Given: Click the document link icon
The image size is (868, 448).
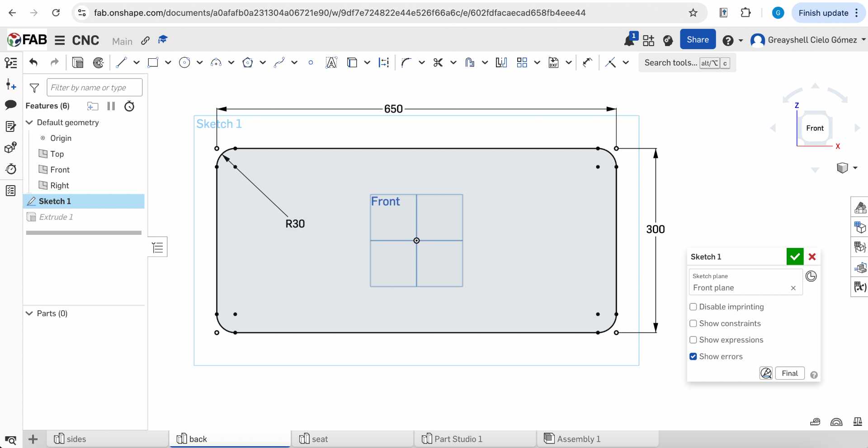Looking at the screenshot, I should click(x=145, y=41).
